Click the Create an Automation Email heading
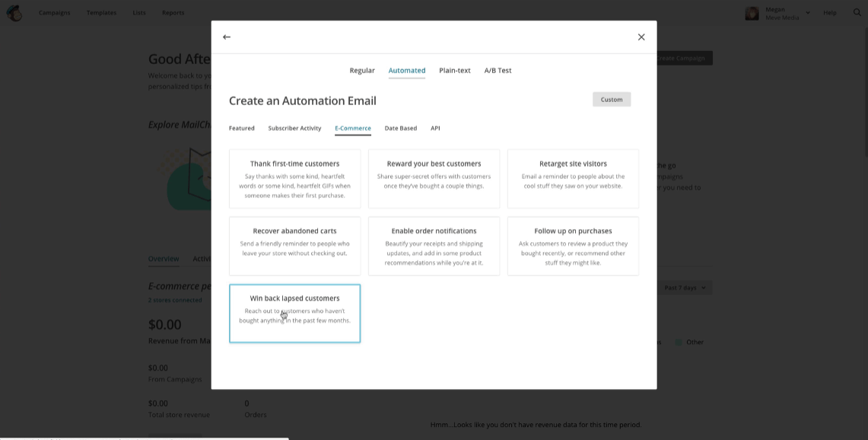Viewport: 868px width, 440px height. pos(302,100)
